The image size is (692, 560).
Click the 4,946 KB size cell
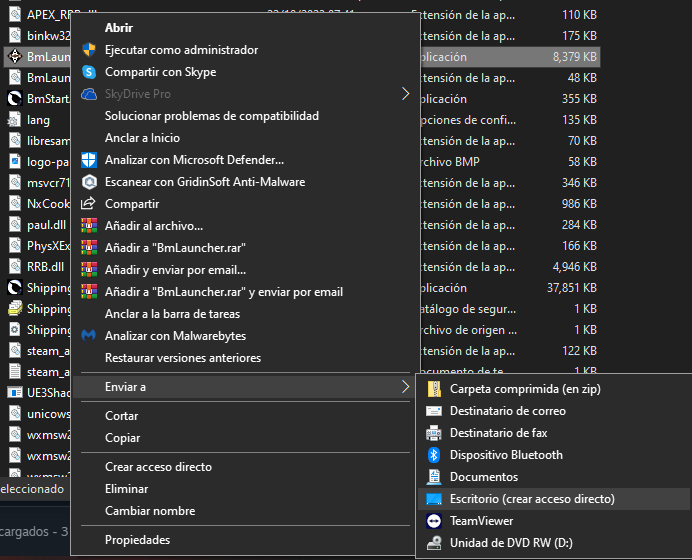[x=575, y=267]
